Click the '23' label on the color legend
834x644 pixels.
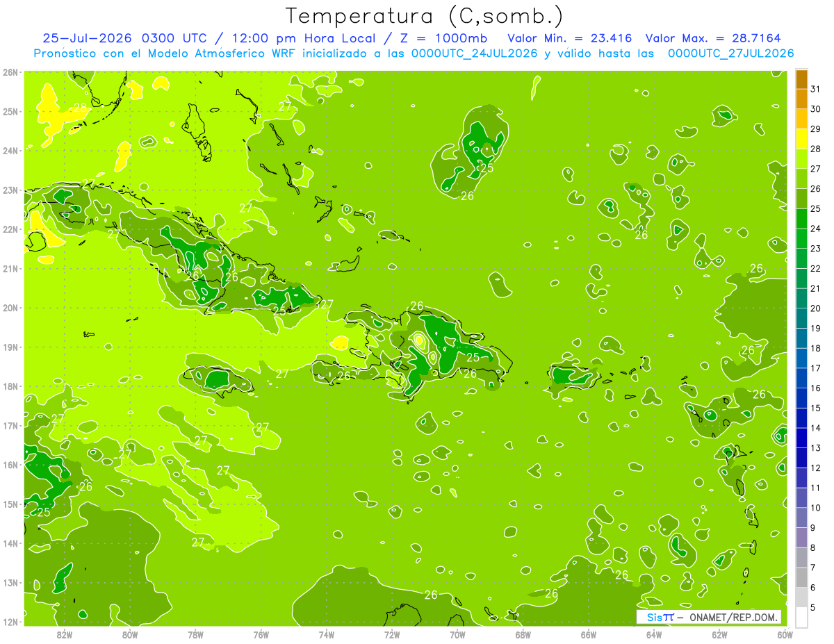pyautogui.click(x=815, y=249)
